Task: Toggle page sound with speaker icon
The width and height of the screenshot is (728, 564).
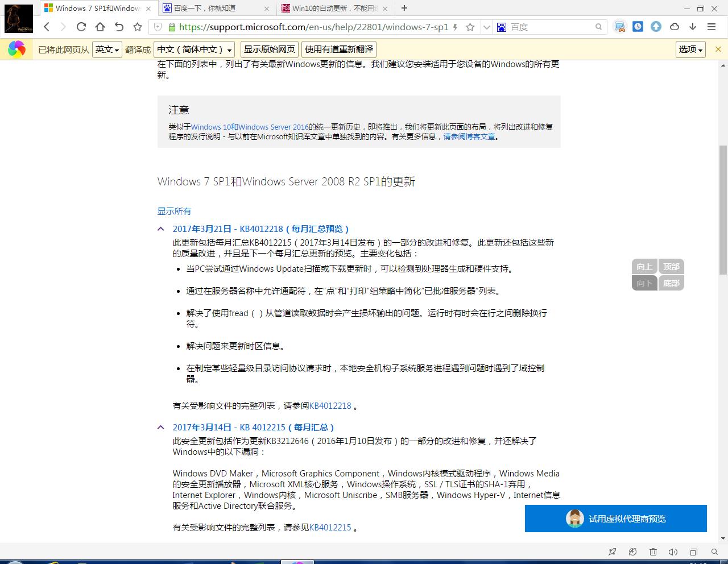Action: pos(673,551)
